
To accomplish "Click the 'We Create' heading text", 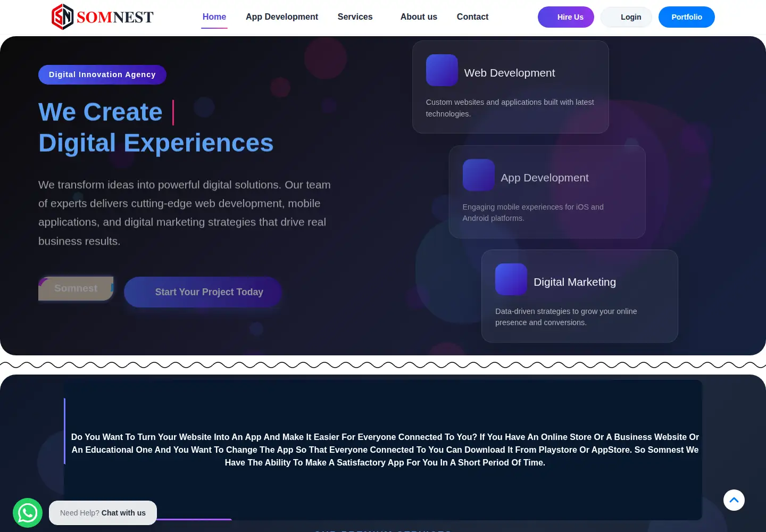I will pyautogui.click(x=101, y=112).
